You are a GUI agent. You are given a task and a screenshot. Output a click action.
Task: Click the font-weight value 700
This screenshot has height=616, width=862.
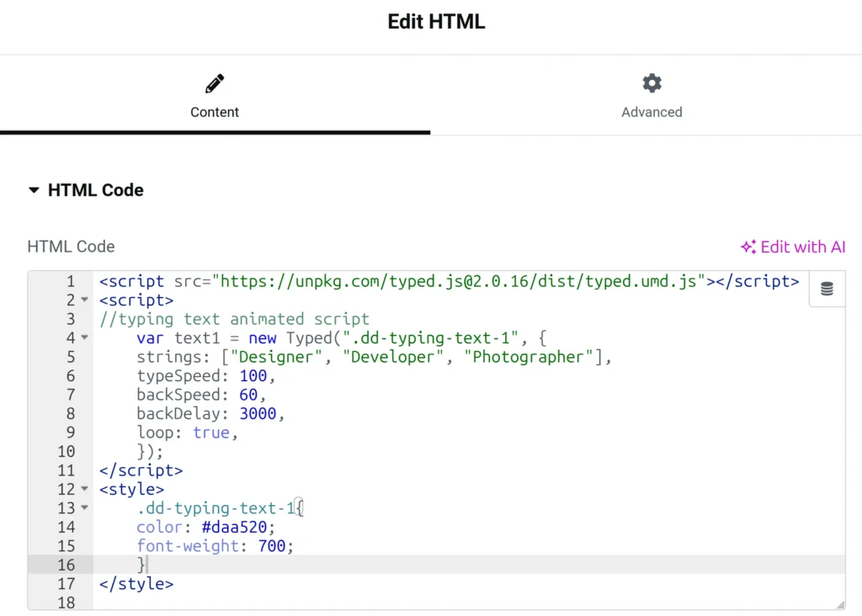272,546
